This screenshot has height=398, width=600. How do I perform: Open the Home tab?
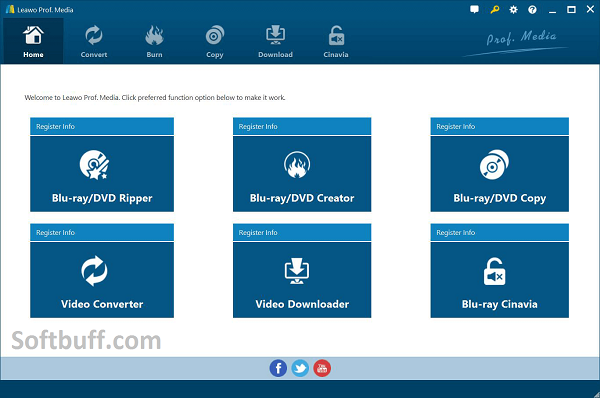(x=33, y=41)
